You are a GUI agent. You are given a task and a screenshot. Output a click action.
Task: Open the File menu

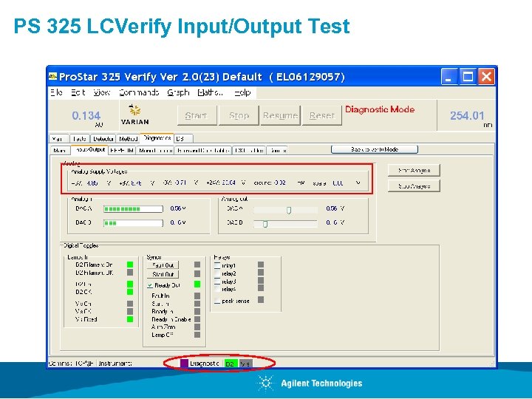point(56,92)
